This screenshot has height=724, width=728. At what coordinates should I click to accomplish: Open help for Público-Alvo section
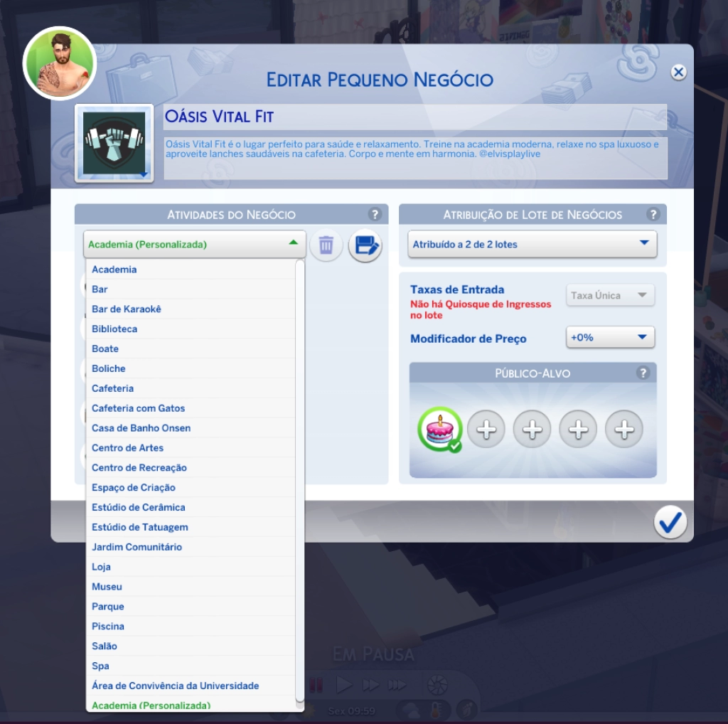point(643,373)
